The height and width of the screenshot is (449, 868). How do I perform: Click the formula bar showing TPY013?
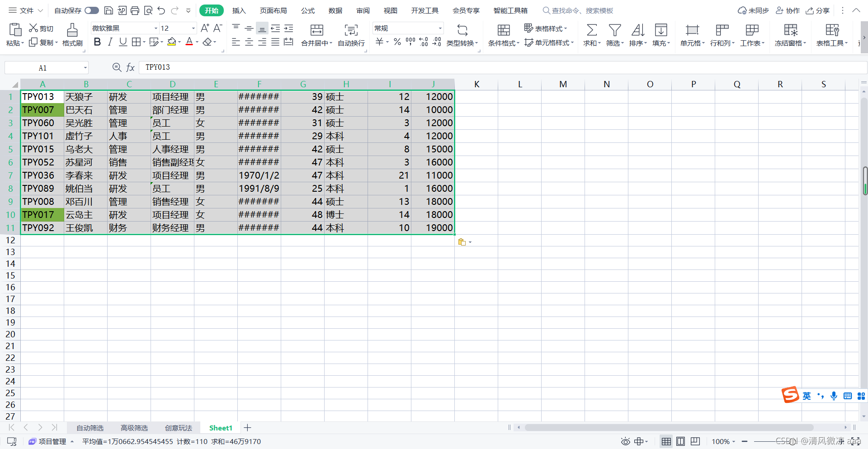503,67
